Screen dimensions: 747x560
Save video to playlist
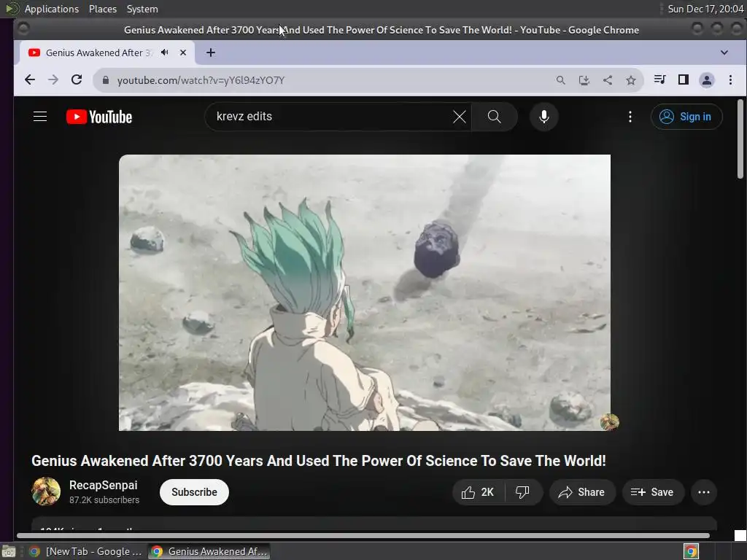point(653,492)
